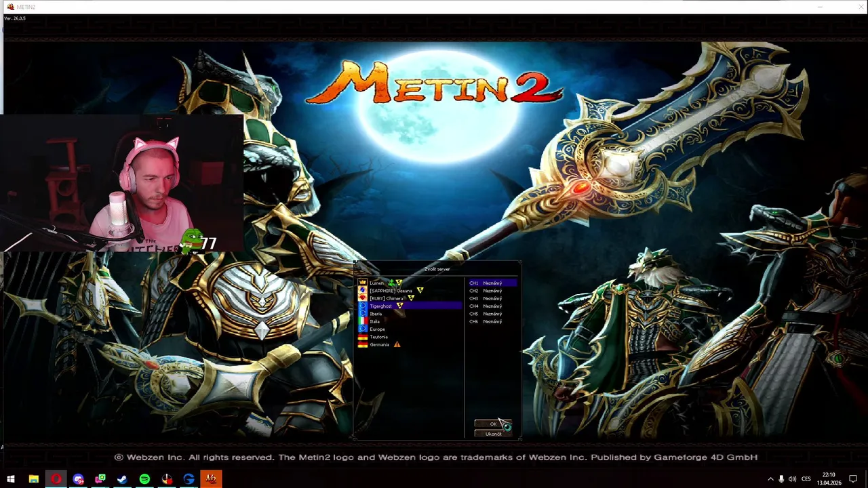Open the Discord taskbar icon

coord(79,479)
